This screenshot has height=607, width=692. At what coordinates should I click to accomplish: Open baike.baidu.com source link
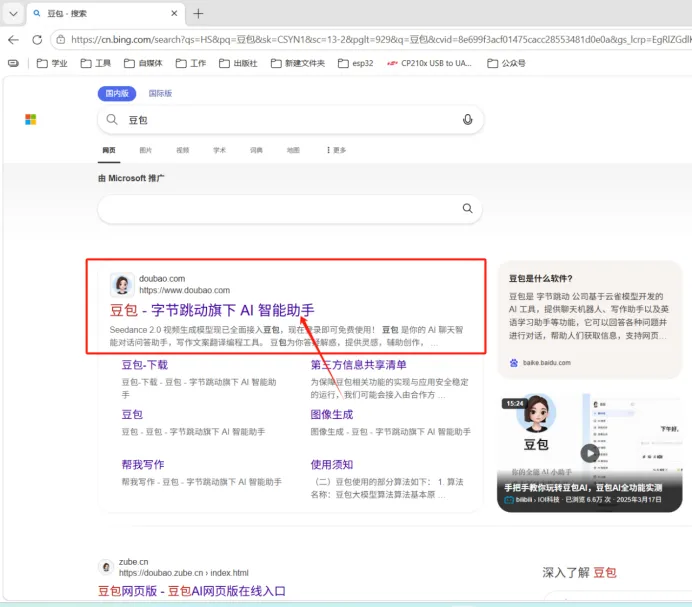546,363
